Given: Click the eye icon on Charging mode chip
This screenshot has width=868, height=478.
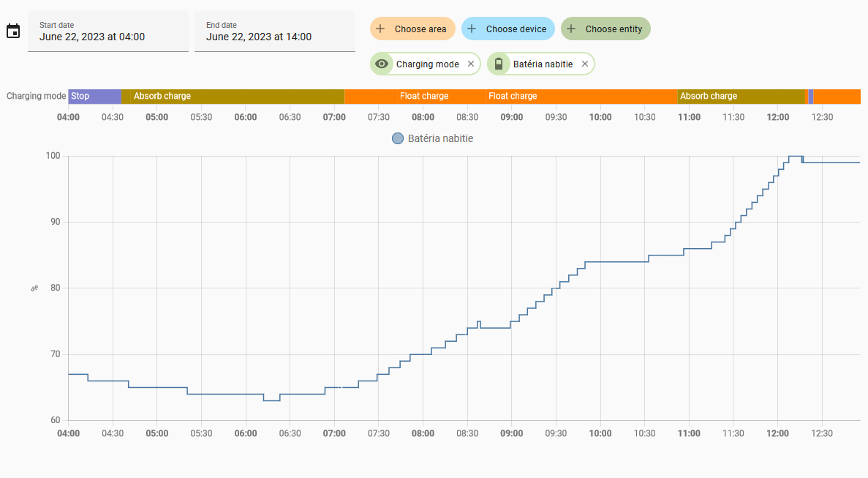Looking at the screenshot, I should coord(381,64).
